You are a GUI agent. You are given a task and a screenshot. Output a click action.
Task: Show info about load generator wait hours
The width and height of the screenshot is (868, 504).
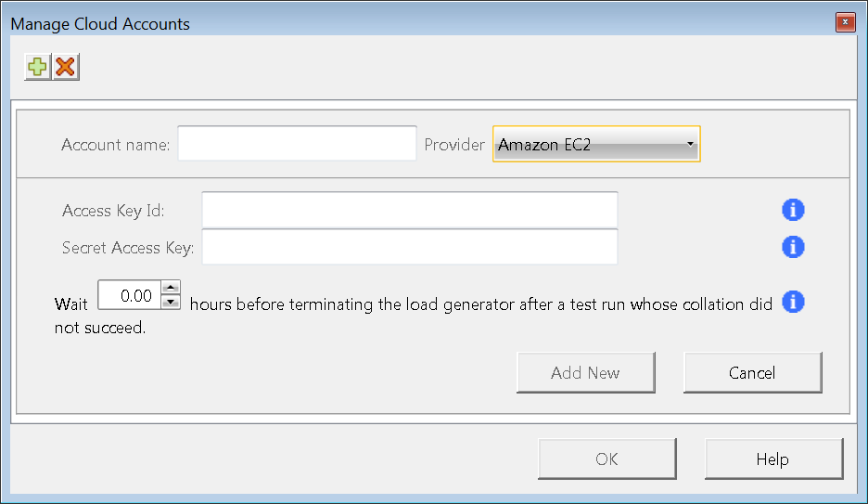click(x=793, y=303)
